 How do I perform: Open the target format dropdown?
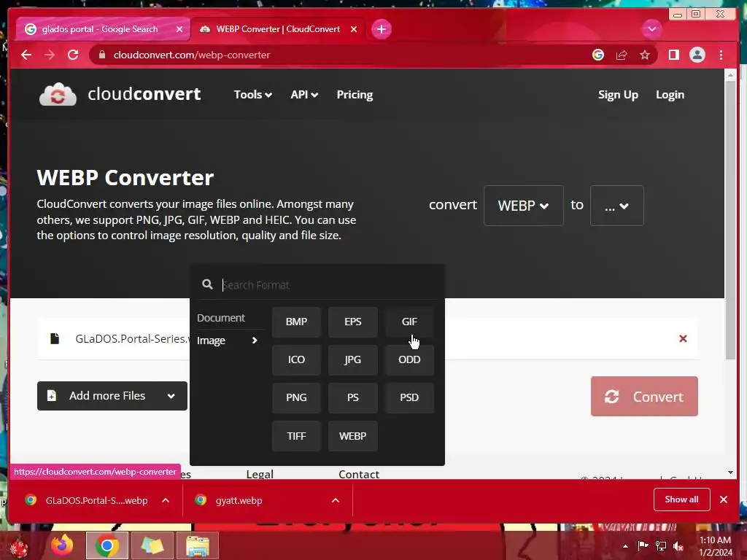pos(616,206)
